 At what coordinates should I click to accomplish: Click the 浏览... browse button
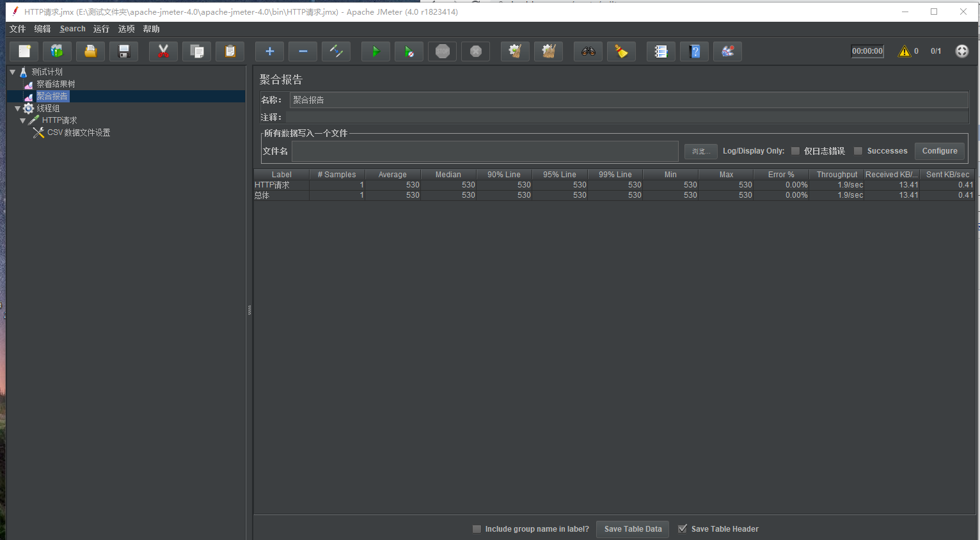click(701, 151)
